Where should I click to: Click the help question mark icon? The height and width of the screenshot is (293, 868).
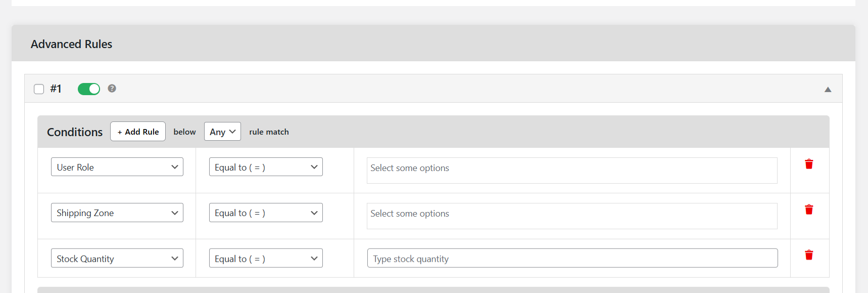(x=112, y=89)
